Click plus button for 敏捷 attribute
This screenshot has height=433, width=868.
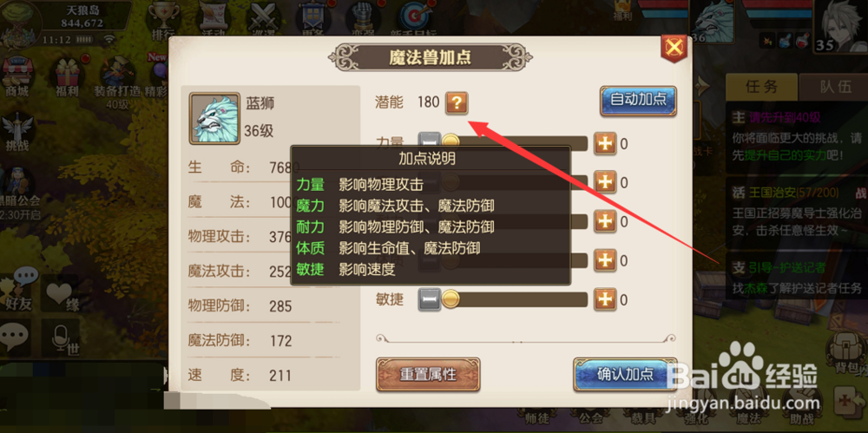tap(606, 299)
